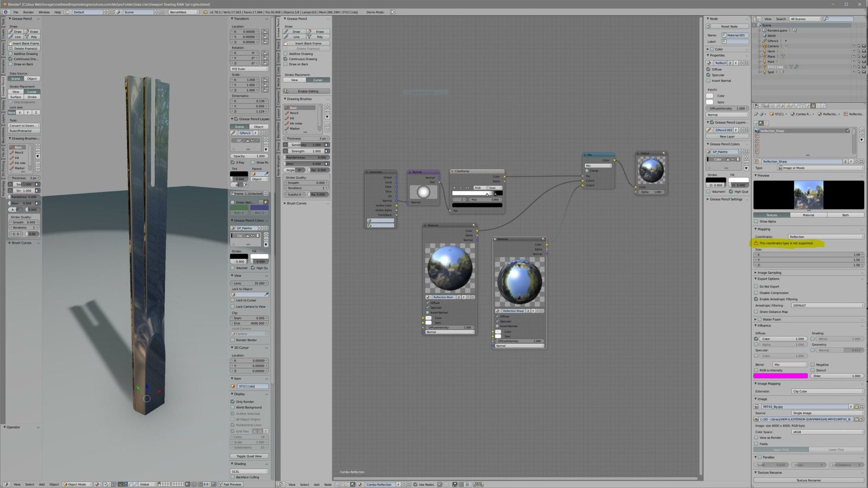Choose the Line tool in left tool shelf
This screenshot has width=868, height=488.
pos(16,37)
